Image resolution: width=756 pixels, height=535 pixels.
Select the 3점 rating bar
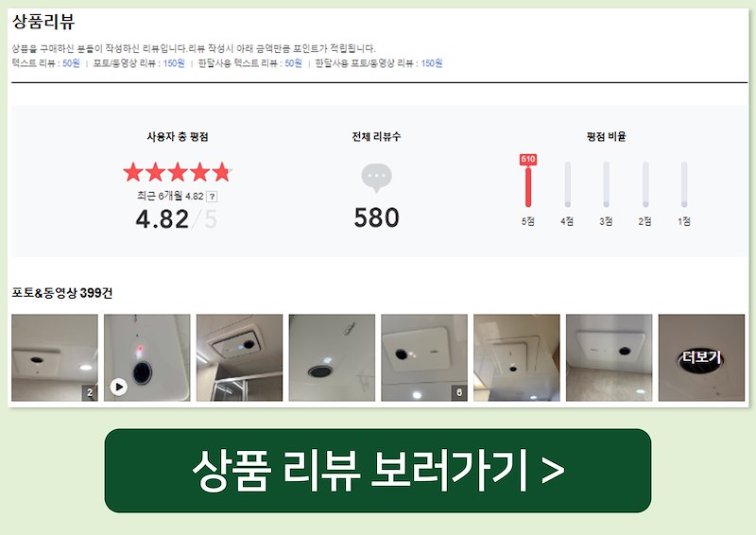[x=606, y=184]
